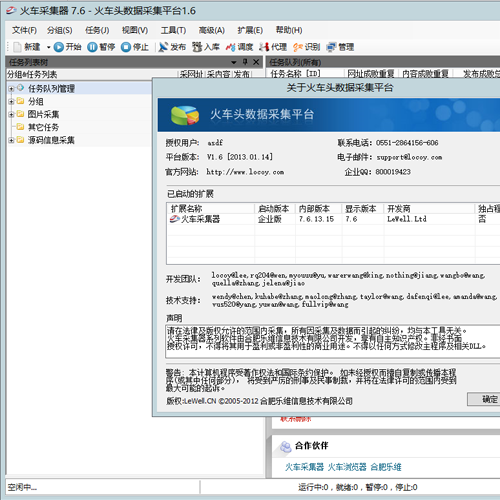This screenshot has height=500, width=500.
Task: Select the 火车采集器 extension row
Action: [333, 219]
